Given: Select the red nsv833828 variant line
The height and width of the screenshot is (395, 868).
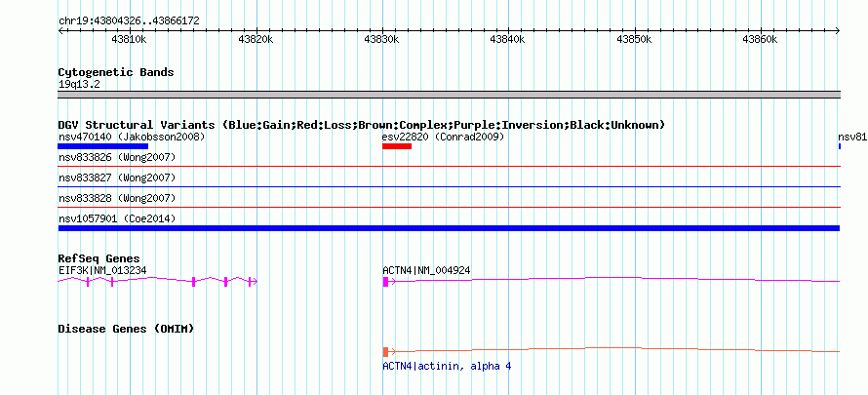Looking at the screenshot, I should click(x=449, y=207).
